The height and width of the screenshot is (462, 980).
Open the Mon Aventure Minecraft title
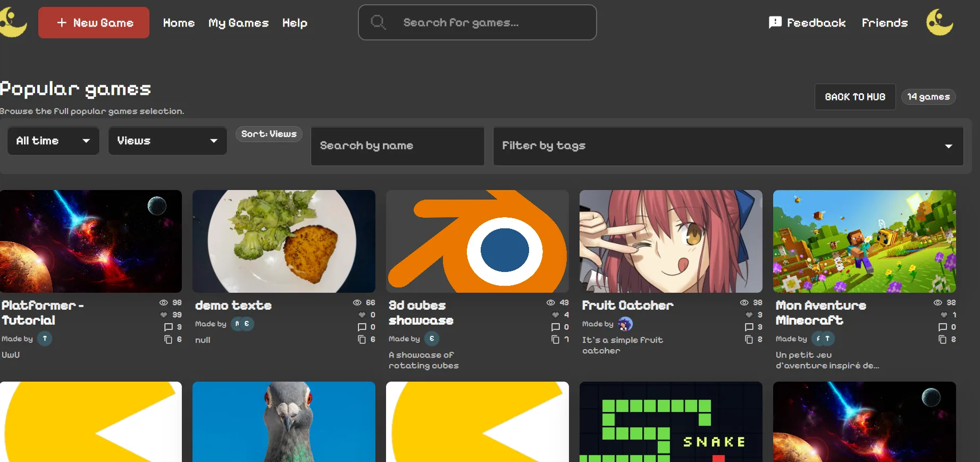click(x=820, y=313)
